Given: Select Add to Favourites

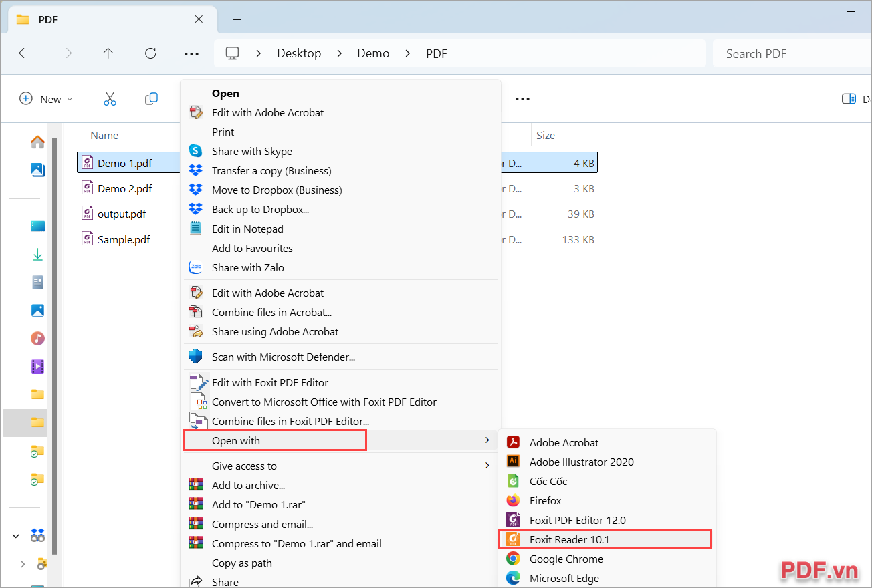Looking at the screenshot, I should pyautogui.click(x=252, y=248).
